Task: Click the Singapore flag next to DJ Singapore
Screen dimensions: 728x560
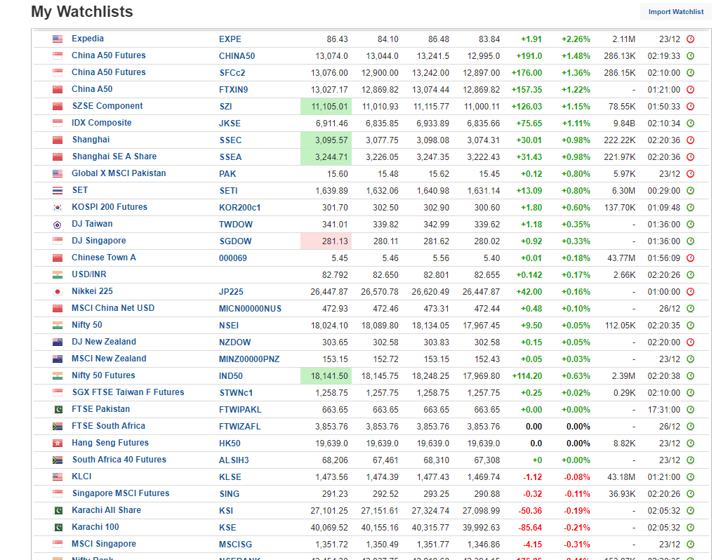Action: click(x=58, y=241)
